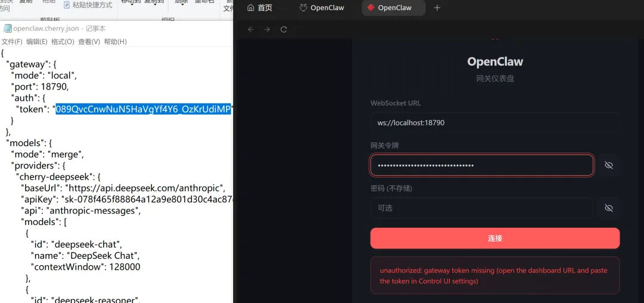This screenshot has height=303, width=644.
Task: Click the 网关令牌 label
Action: click(385, 146)
